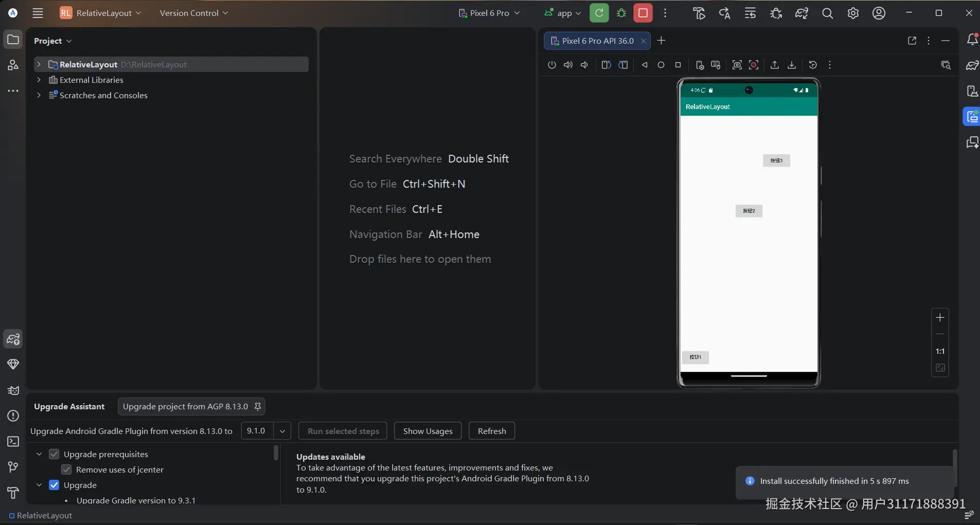Open the Build hammer tool window
This screenshot has width=980, height=525.
pos(13,493)
